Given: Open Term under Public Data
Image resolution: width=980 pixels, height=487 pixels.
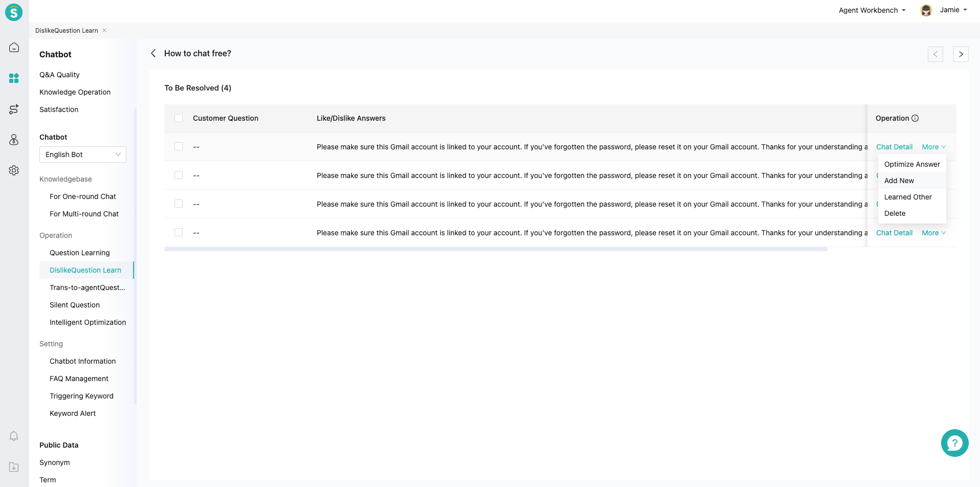Looking at the screenshot, I should coord(48,480).
